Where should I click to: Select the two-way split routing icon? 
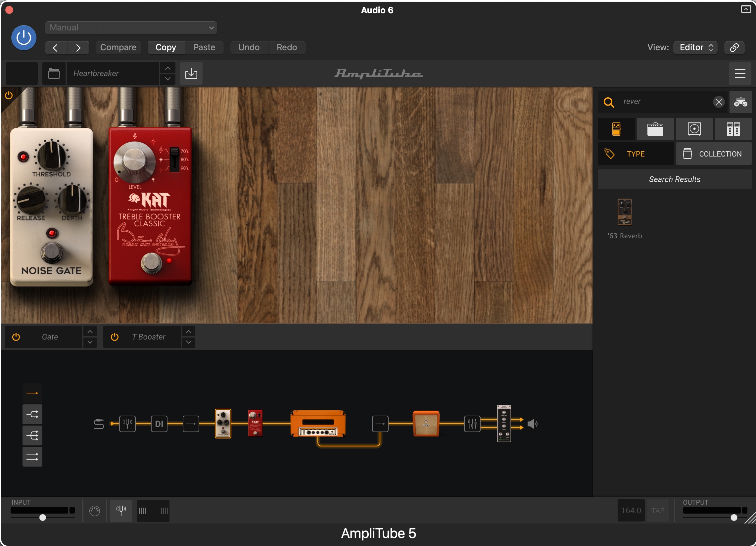coord(32,415)
